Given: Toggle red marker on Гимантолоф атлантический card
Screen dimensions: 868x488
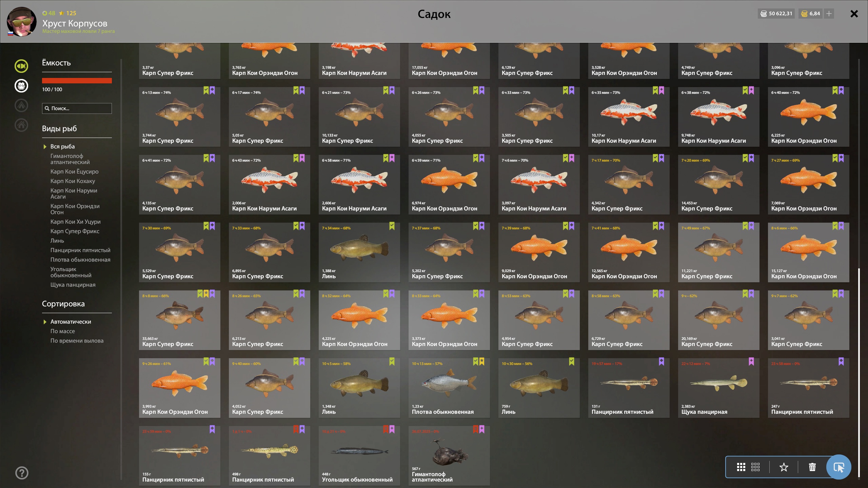Looking at the screenshot, I should [476, 429].
